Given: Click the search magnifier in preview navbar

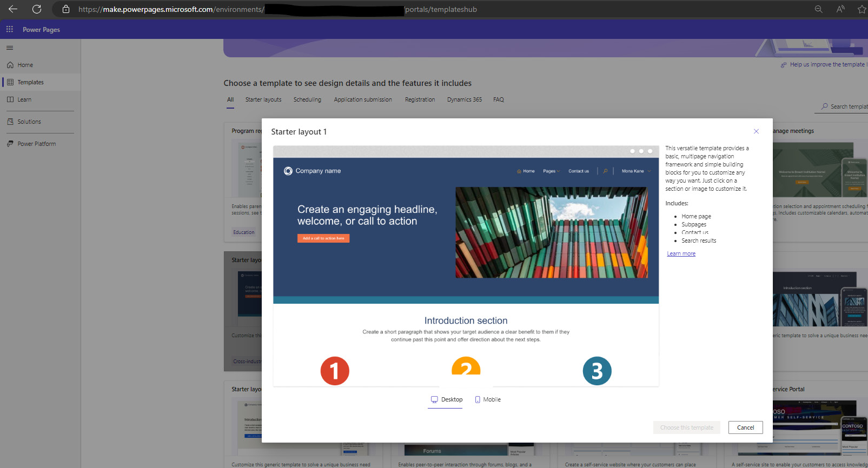Looking at the screenshot, I should (x=605, y=171).
